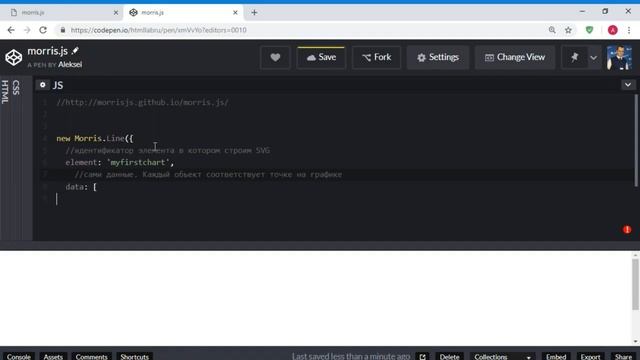The width and height of the screenshot is (640, 360).
Task: Open user avatar menu
Action: [619, 58]
